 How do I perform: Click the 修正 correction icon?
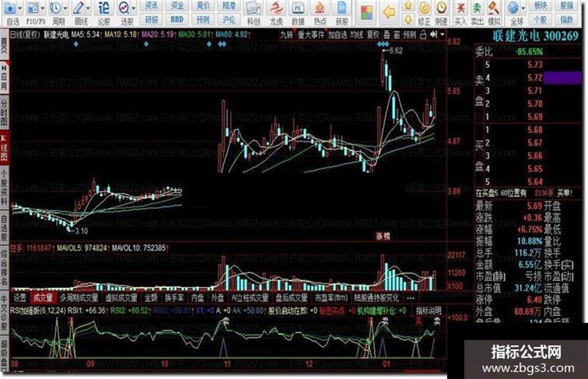point(424,8)
